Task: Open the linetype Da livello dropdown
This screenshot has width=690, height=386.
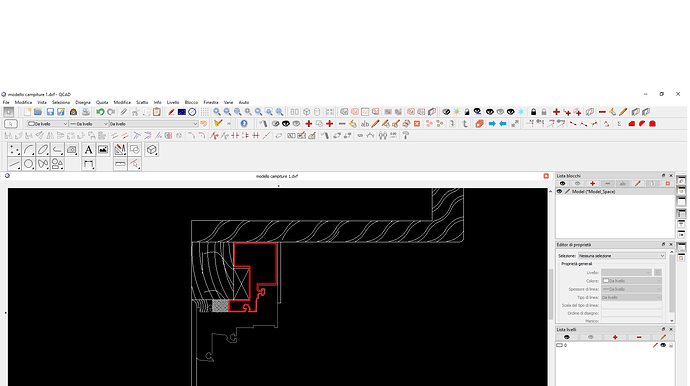Action: [154, 124]
